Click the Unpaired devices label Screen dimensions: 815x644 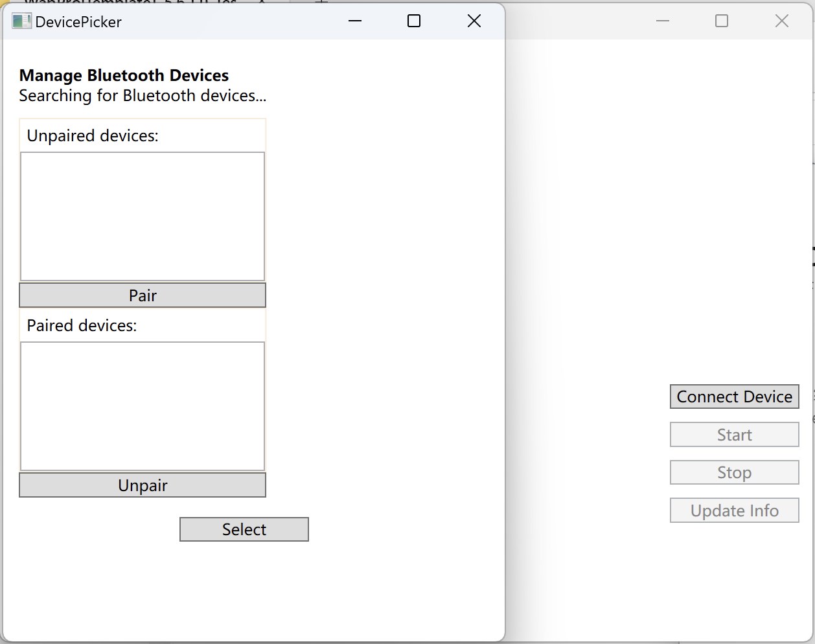(92, 135)
